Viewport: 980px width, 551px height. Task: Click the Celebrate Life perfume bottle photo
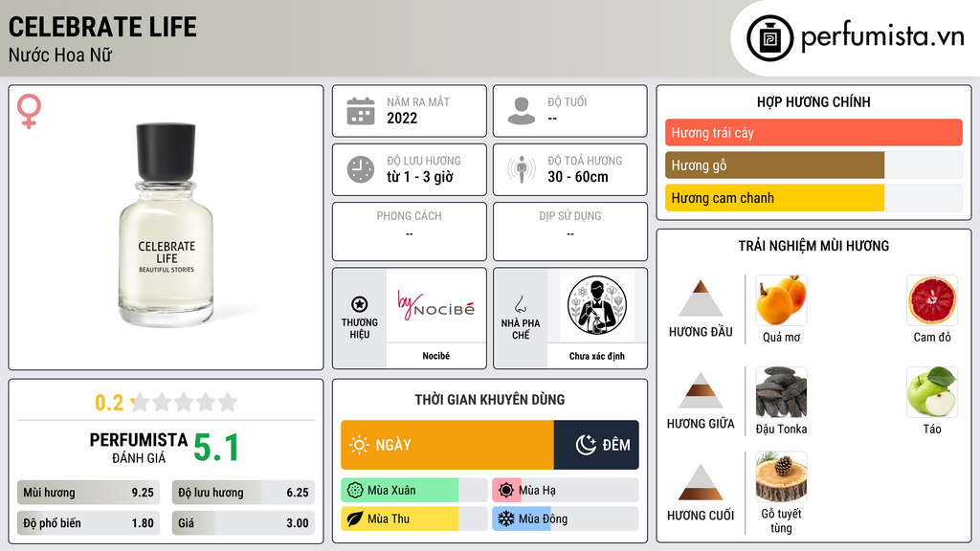tap(167, 225)
